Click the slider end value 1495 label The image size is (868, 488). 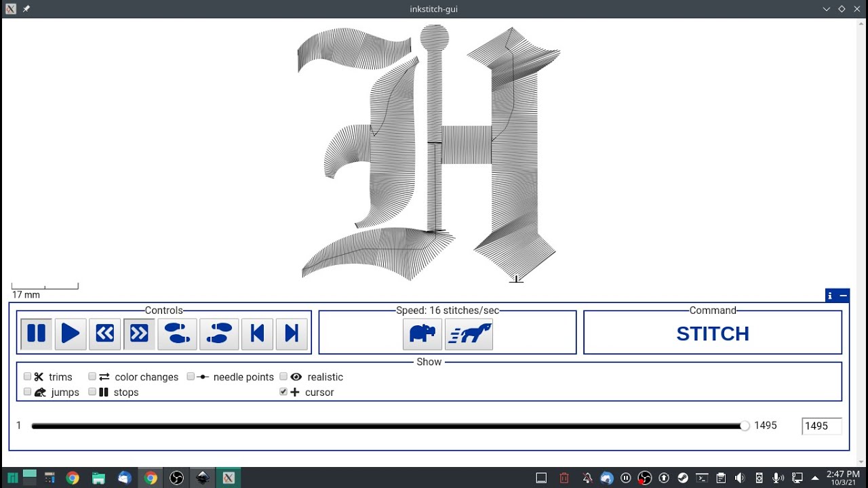coord(766,426)
